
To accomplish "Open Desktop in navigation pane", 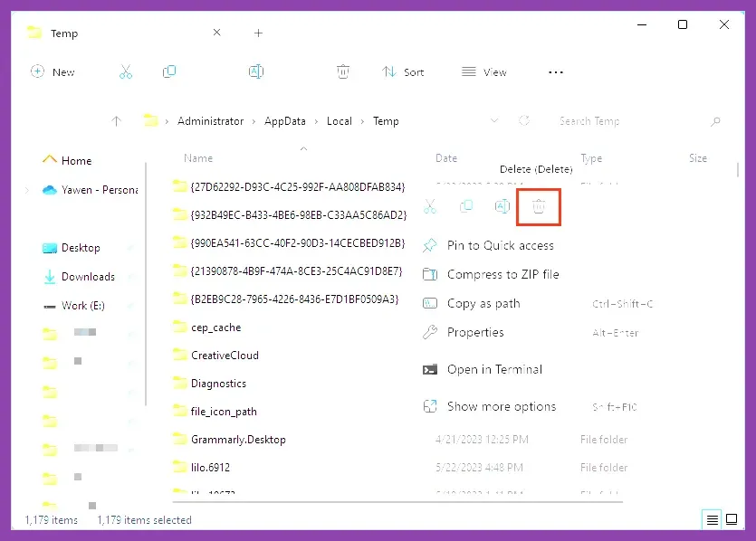I will (72, 248).
